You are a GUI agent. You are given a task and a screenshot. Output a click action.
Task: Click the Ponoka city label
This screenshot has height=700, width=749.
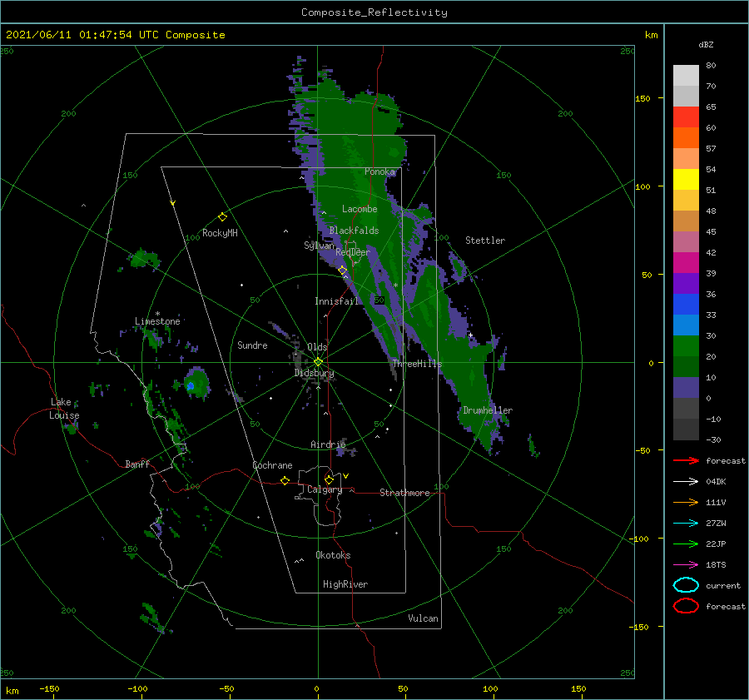point(379,171)
